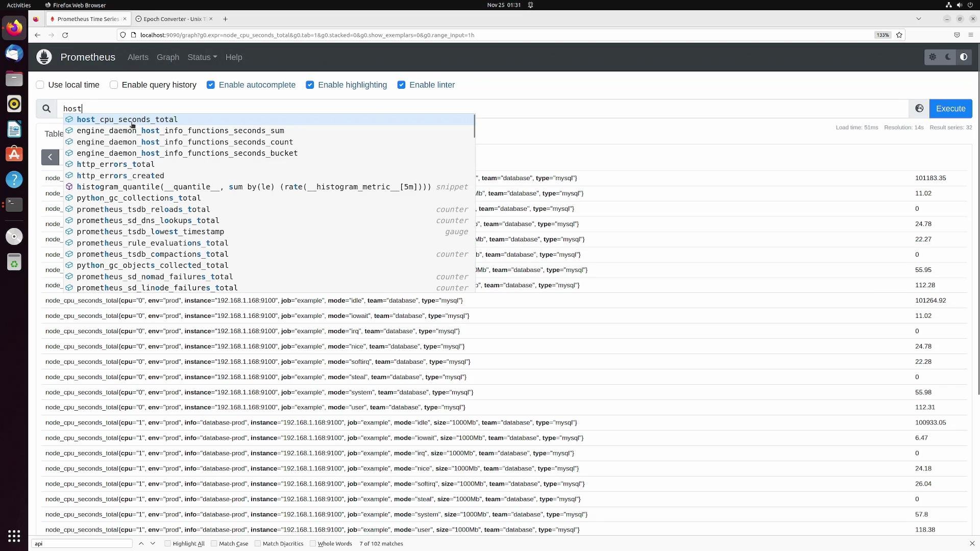Choose python_gc_collections_total suggestion
The height and width of the screenshot is (551, 980).
(x=269, y=198)
